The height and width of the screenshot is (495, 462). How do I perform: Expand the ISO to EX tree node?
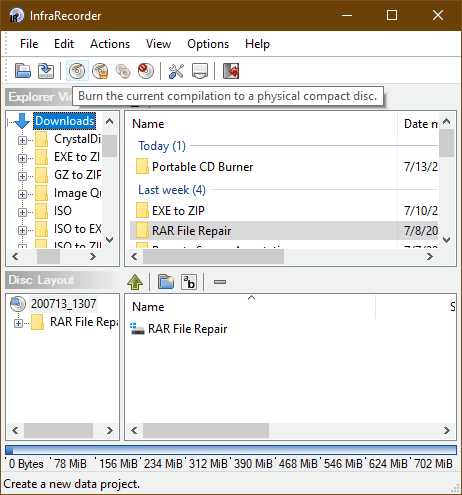click(22, 230)
